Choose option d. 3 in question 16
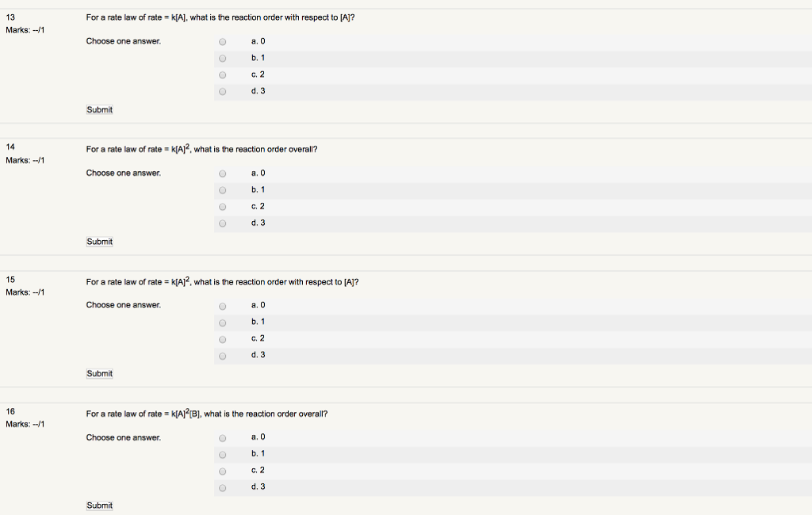812x515 pixels. pos(222,487)
